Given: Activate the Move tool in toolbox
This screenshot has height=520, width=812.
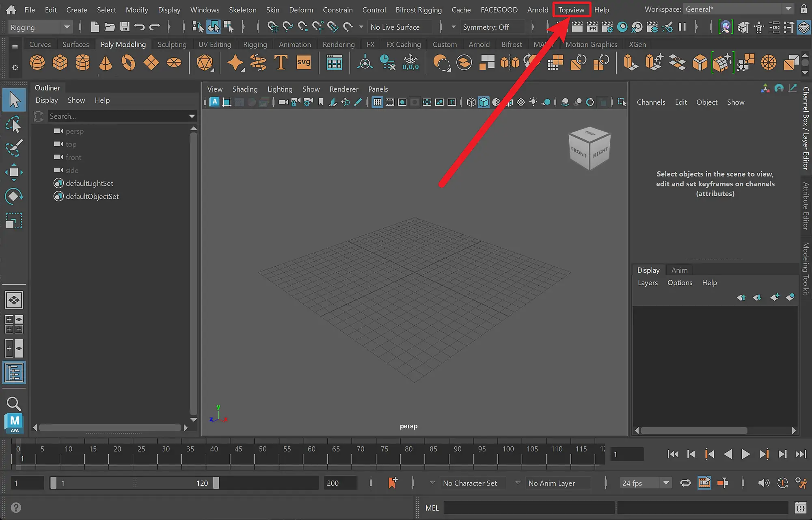Looking at the screenshot, I should (x=14, y=172).
